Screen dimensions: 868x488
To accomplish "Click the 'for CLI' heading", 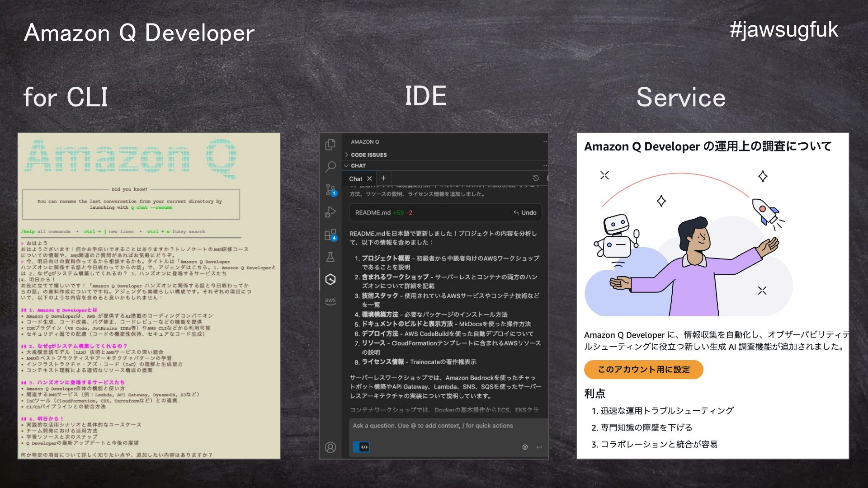I will (66, 97).
